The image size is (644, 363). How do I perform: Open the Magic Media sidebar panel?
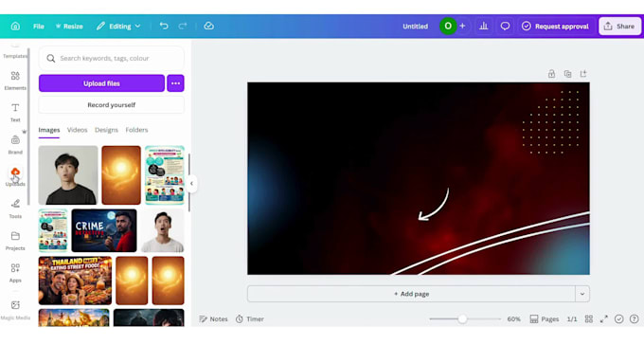[x=15, y=310]
